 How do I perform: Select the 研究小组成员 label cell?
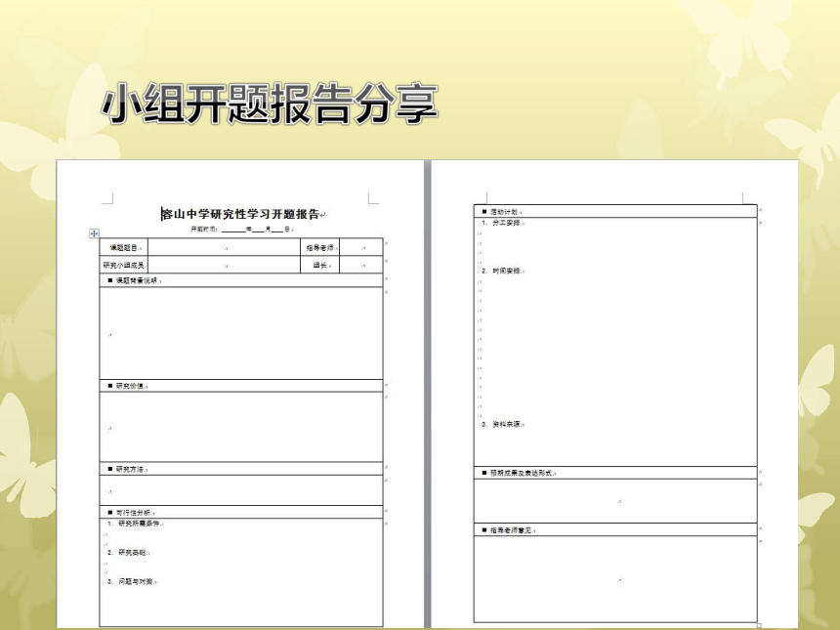124,265
